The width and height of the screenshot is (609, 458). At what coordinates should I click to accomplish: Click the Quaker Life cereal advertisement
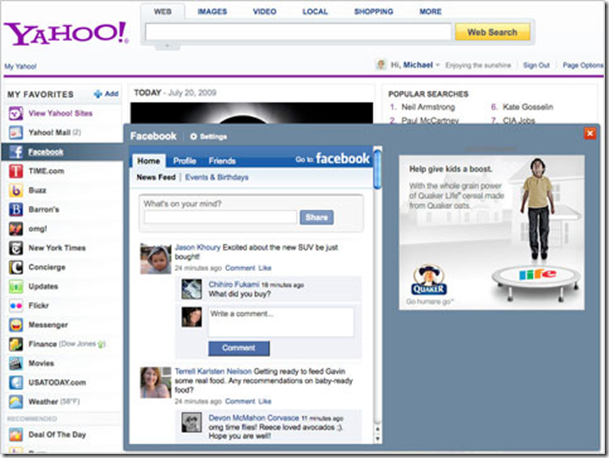click(492, 232)
